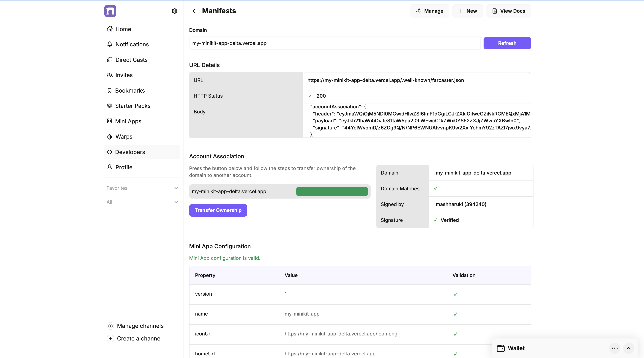Open Notifications with the bell icon
This screenshot has height=358, width=644.
110,44
